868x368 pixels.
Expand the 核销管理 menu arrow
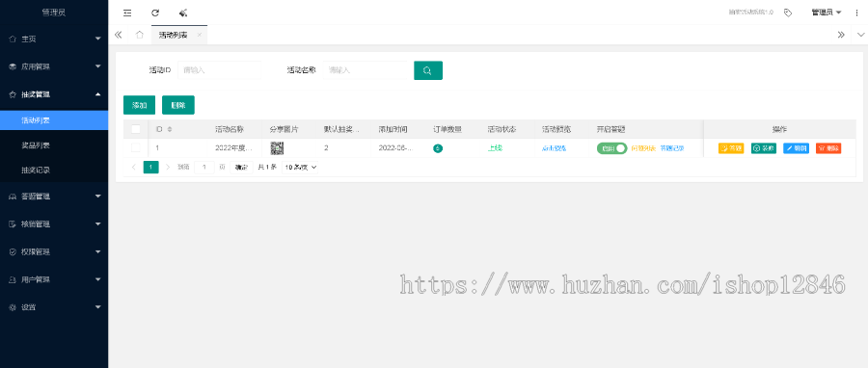pos(98,223)
